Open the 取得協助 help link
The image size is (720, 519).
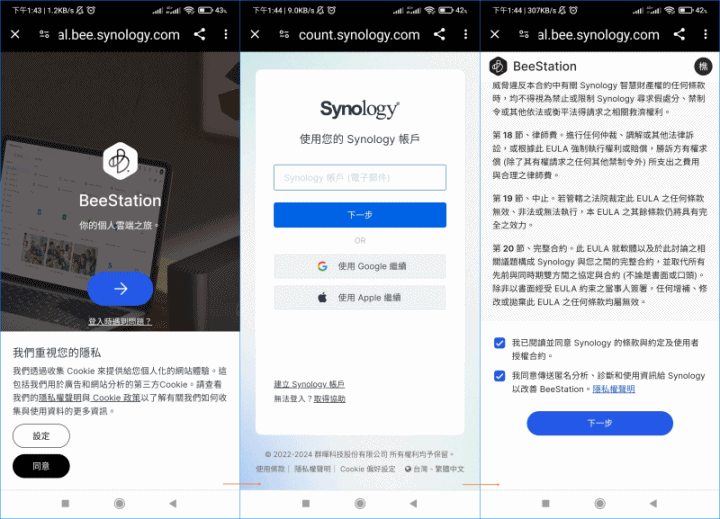[330, 399]
